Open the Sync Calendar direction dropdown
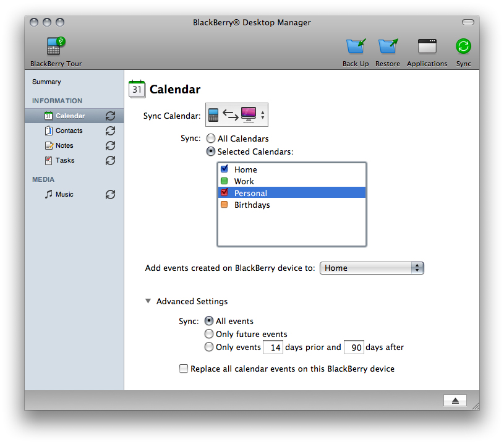This screenshot has width=504, height=444. [237, 115]
